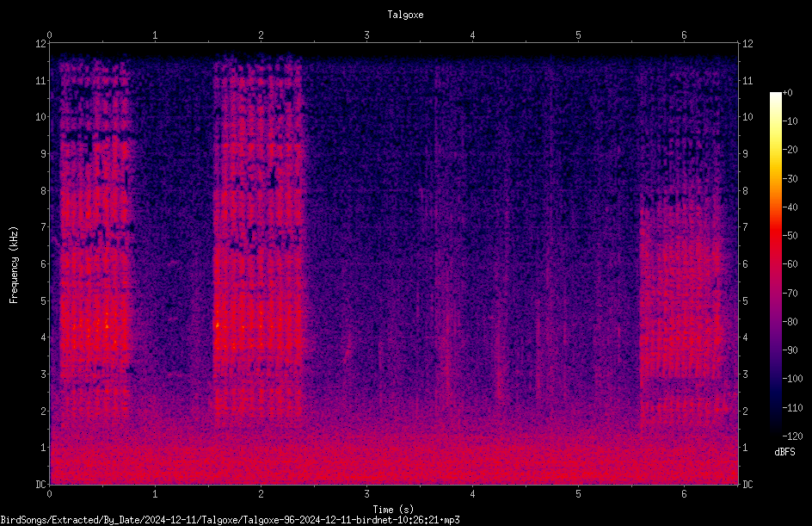Click the Frequency (kHz) axis label
The image size is (812, 526).
[x=14, y=265]
